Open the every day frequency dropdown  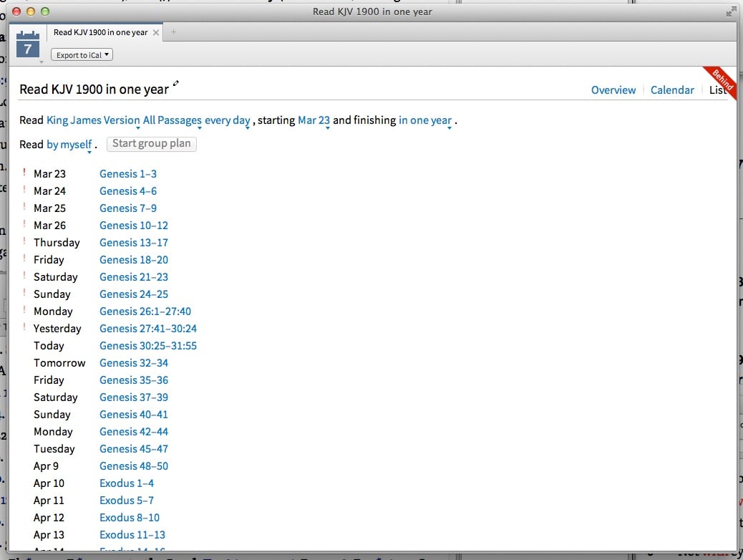point(228,120)
